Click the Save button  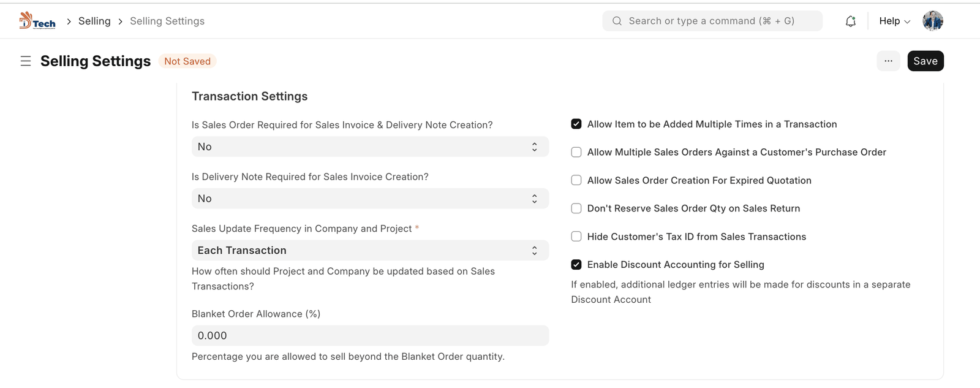(925, 61)
